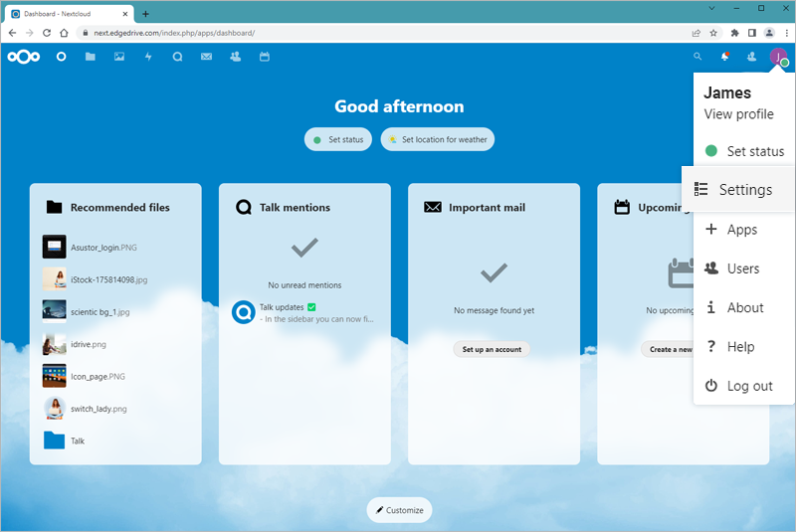The height and width of the screenshot is (532, 796).
Task: Click Set up an account button
Action: [492, 349]
